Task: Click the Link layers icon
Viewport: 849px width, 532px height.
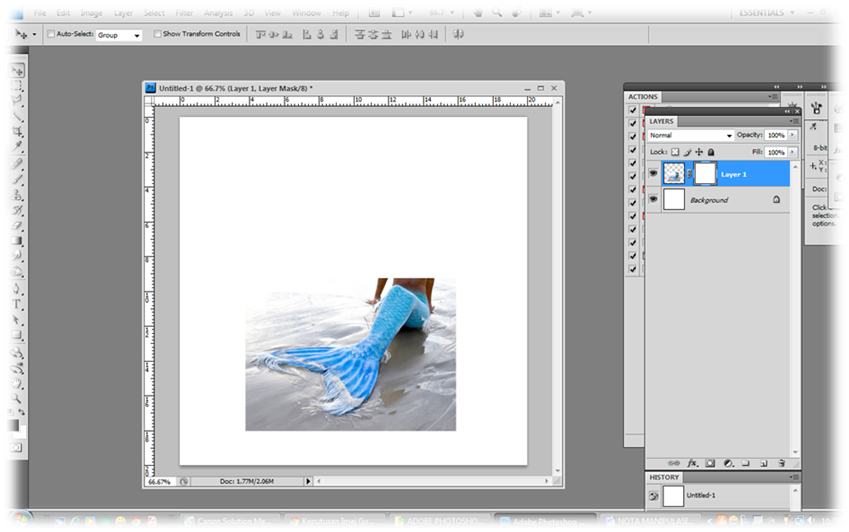Action: (x=674, y=463)
